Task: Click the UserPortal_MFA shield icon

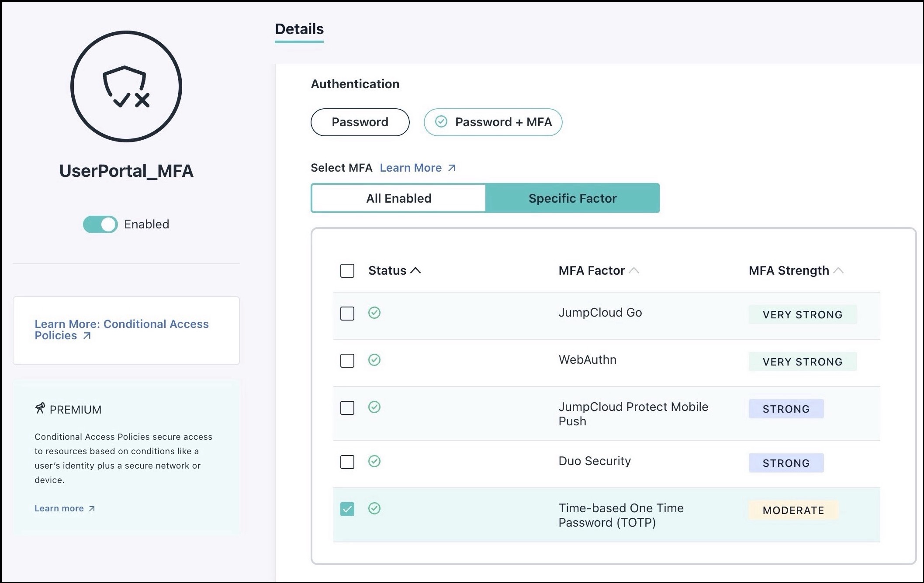Action: [126, 87]
